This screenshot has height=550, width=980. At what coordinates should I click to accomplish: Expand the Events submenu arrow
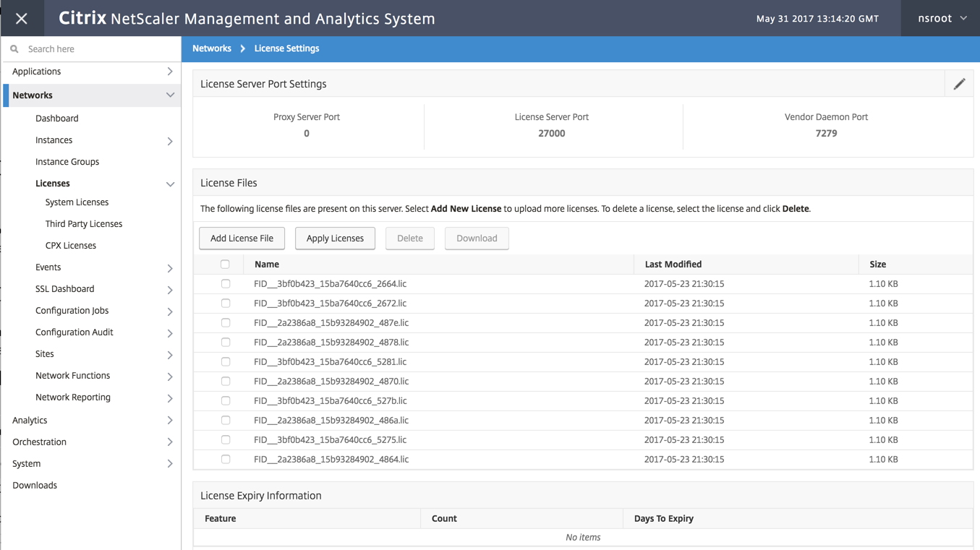[170, 268]
